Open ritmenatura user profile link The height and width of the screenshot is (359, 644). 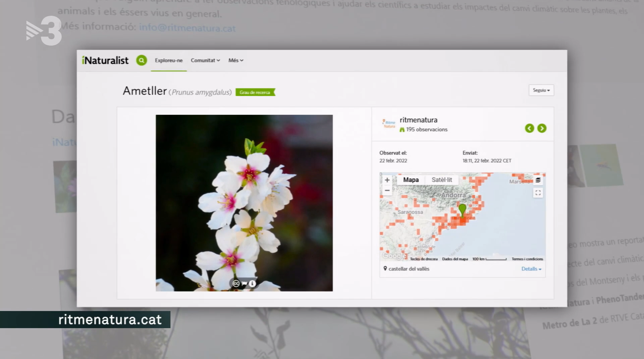418,120
